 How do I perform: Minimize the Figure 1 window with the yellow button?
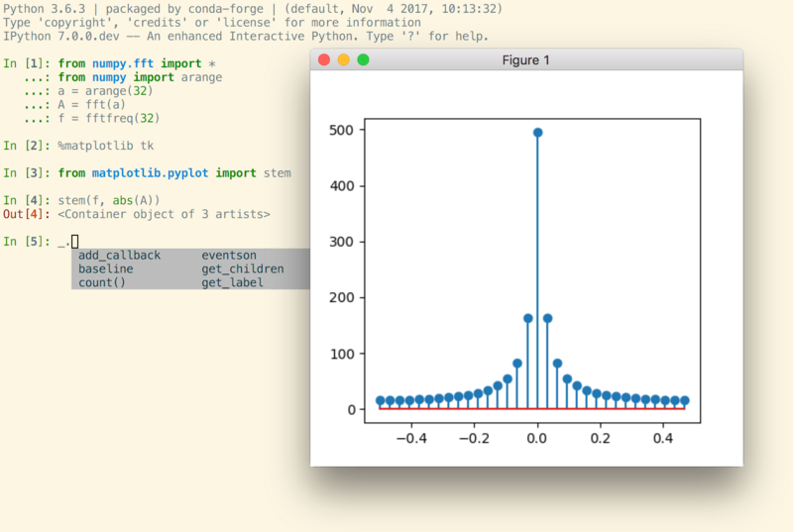343,60
